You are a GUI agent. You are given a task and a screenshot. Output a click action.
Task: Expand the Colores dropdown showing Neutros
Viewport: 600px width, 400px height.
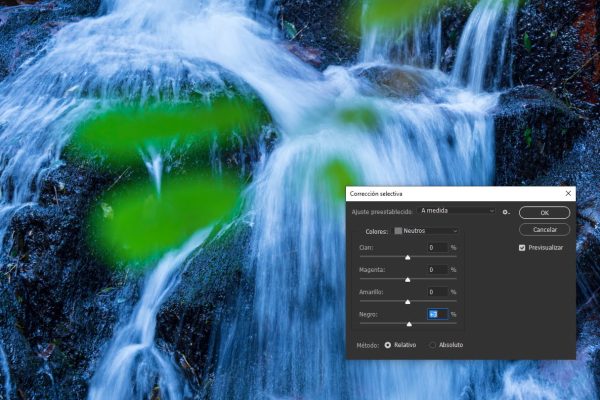click(x=427, y=230)
